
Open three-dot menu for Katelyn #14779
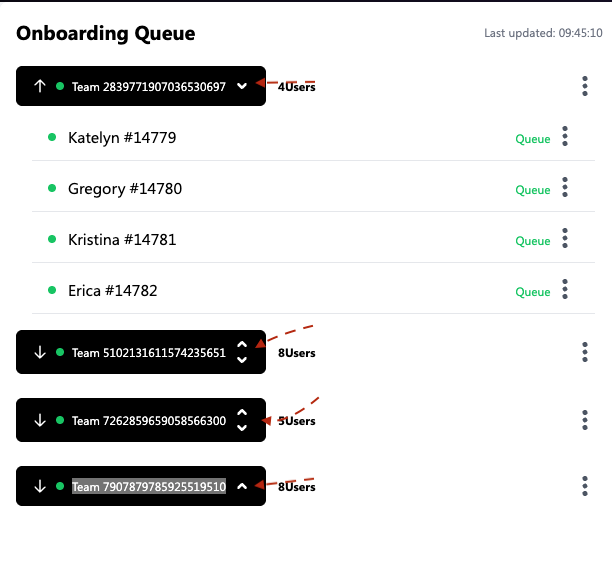click(x=565, y=136)
